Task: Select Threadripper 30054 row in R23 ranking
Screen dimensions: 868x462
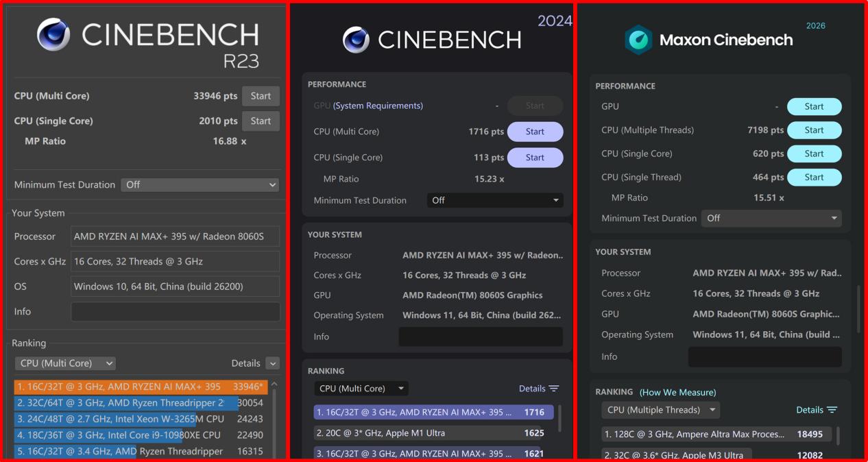Action: [141, 403]
